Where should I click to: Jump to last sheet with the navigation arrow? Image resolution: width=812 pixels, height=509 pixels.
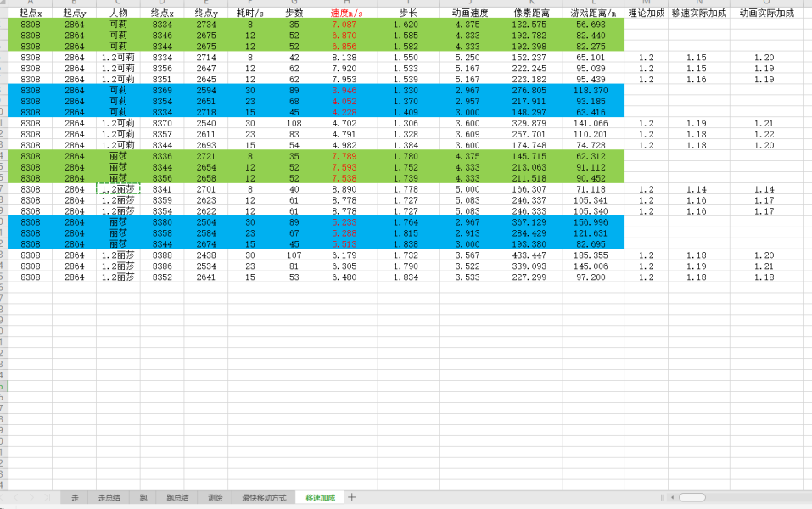[x=46, y=497]
